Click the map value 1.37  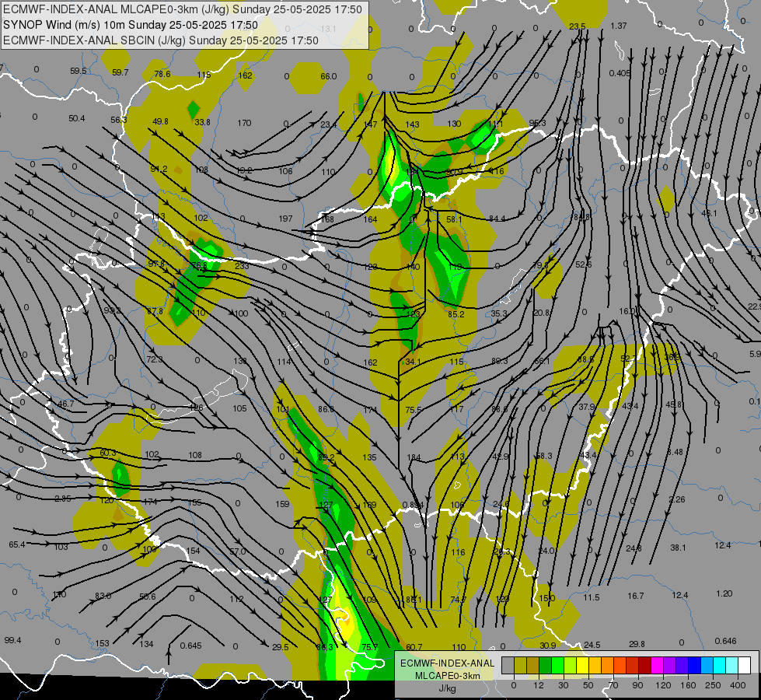(x=618, y=26)
